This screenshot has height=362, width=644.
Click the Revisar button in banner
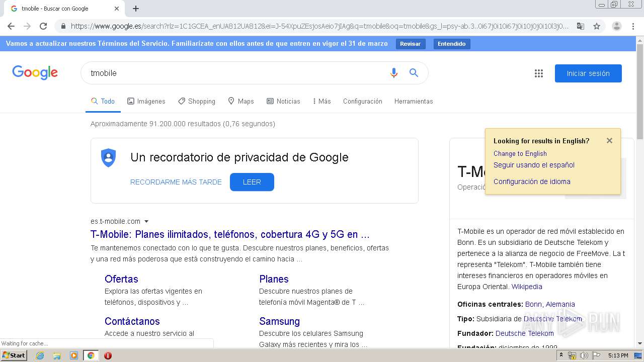(x=410, y=44)
